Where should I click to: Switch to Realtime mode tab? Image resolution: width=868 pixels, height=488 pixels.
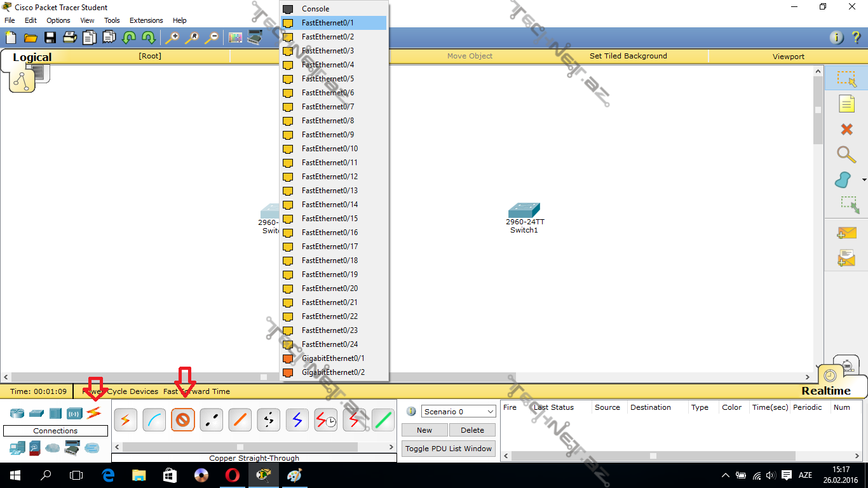click(825, 391)
